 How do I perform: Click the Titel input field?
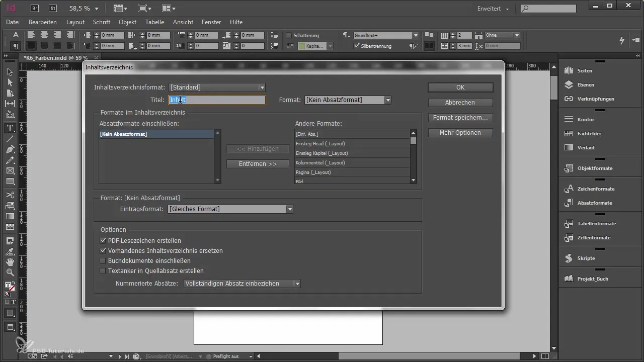point(217,100)
